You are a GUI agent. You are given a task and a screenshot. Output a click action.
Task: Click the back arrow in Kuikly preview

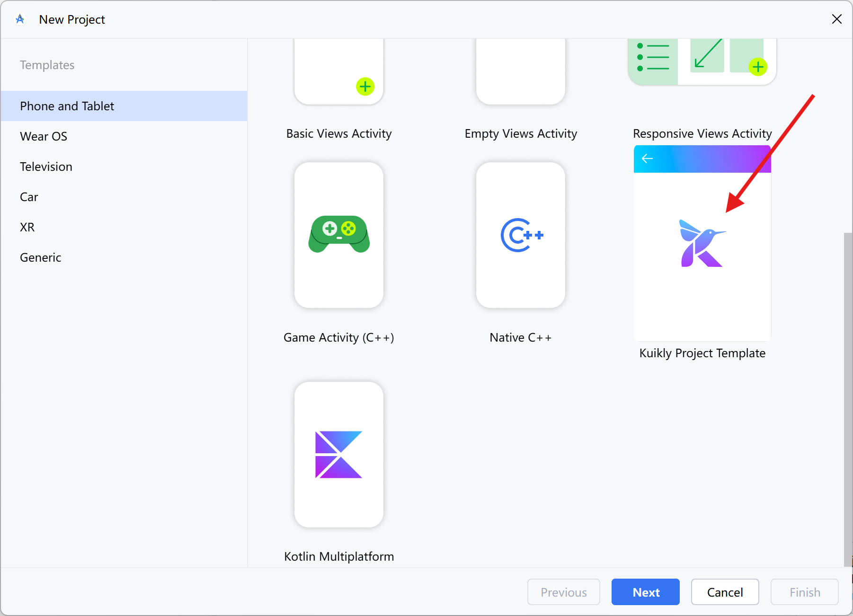click(x=647, y=158)
